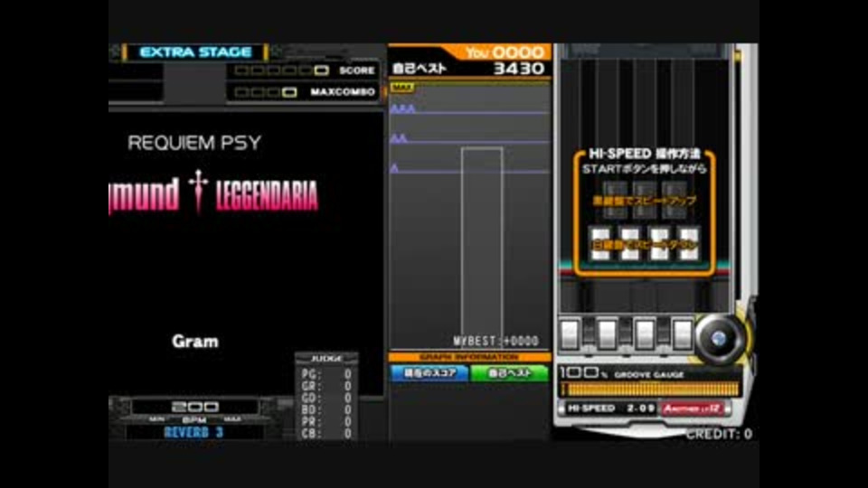868x488 pixels.
Task: Select the single A grade line label
Action: point(395,168)
